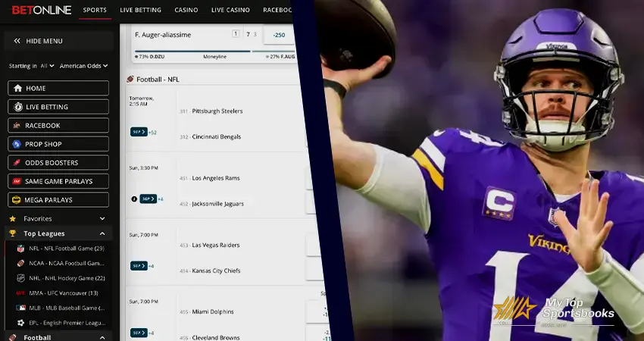The height and width of the screenshot is (341, 644).
Task: Open SGP for Rams vs Jaguars
Action: (x=148, y=199)
